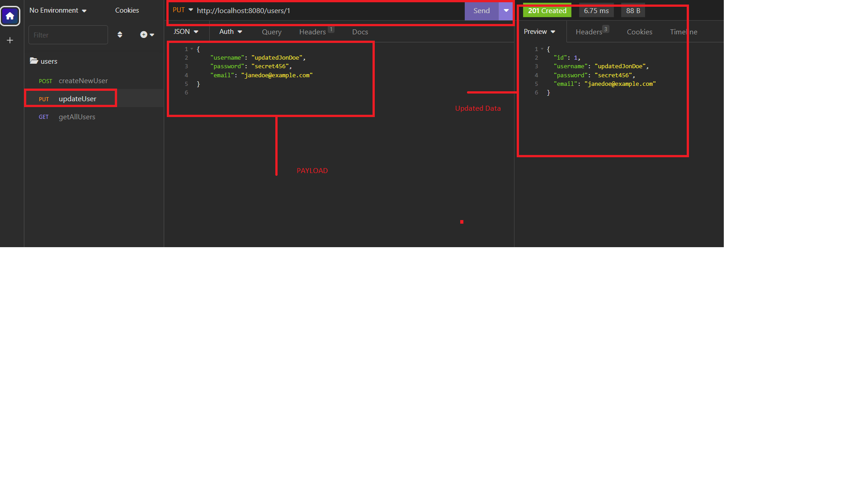Viewport: 868px width, 488px height.
Task: Open the PUT method dropdown
Action: tap(183, 10)
